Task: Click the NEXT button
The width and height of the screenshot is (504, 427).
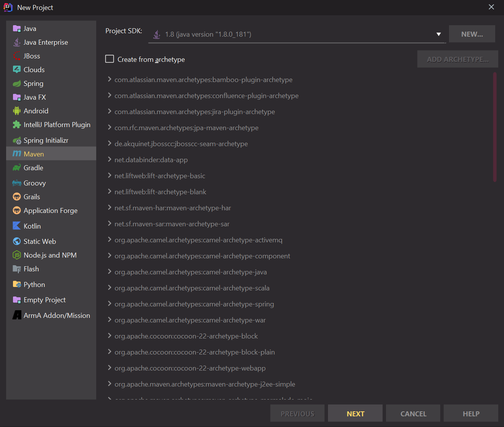Action: pos(355,413)
